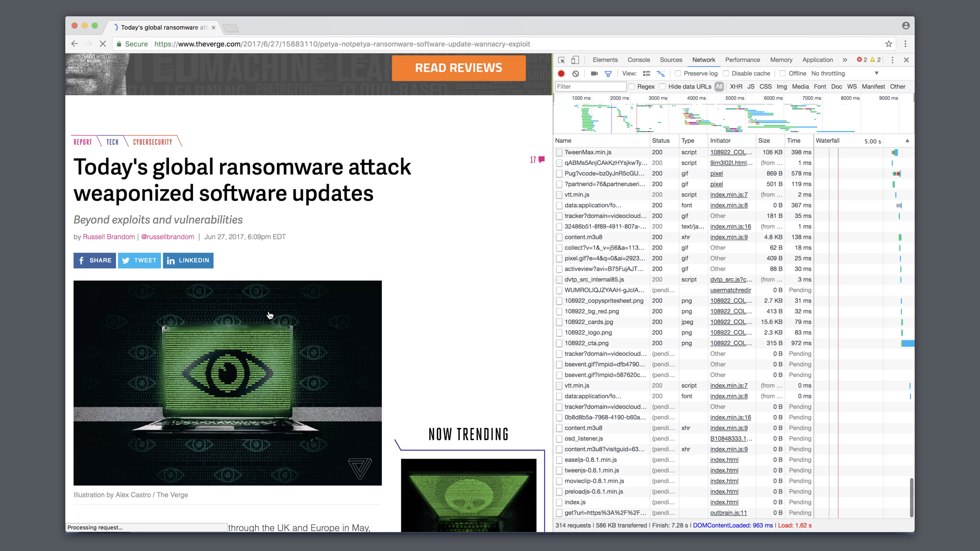Open the No throttling dropdown
The image size is (980, 551).
click(845, 73)
